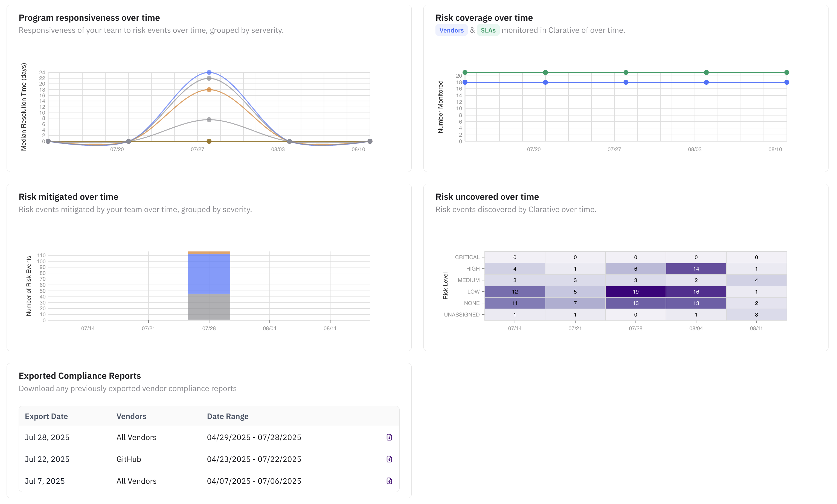Select the 04/07/2025 - 07/06/2025 date range
837x504 pixels.
pyautogui.click(x=254, y=481)
